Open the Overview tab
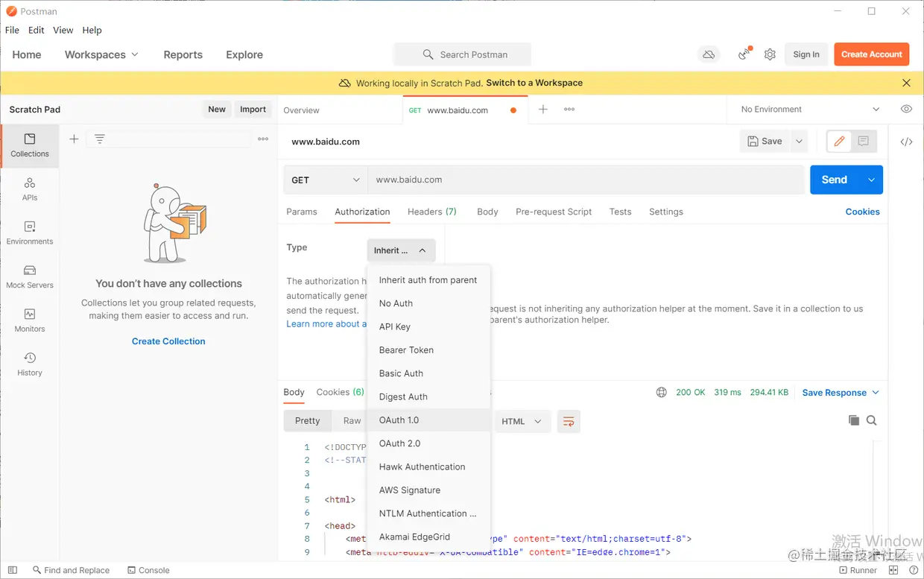This screenshot has height=579, width=924. click(x=302, y=110)
